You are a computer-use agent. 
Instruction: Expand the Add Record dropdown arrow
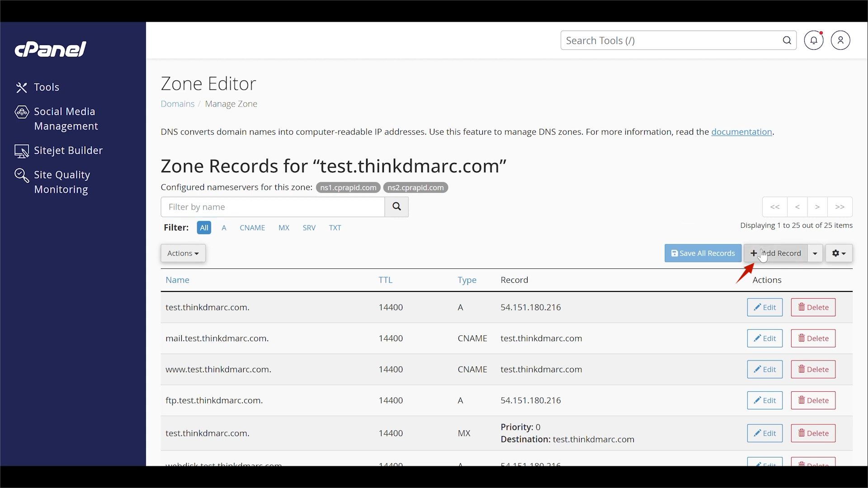point(815,253)
